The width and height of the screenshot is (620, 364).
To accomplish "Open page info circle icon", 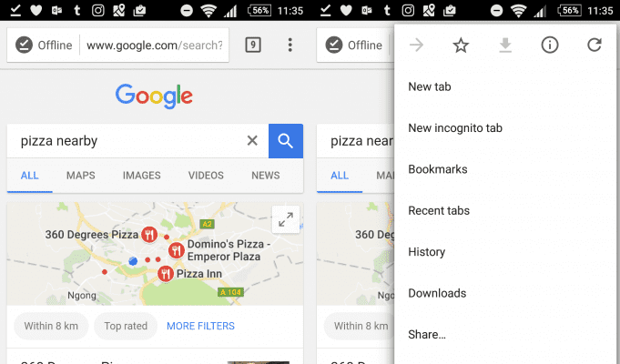I will point(550,45).
